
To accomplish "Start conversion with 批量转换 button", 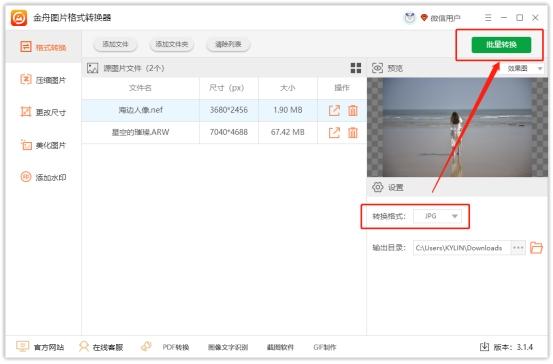I will [x=501, y=45].
